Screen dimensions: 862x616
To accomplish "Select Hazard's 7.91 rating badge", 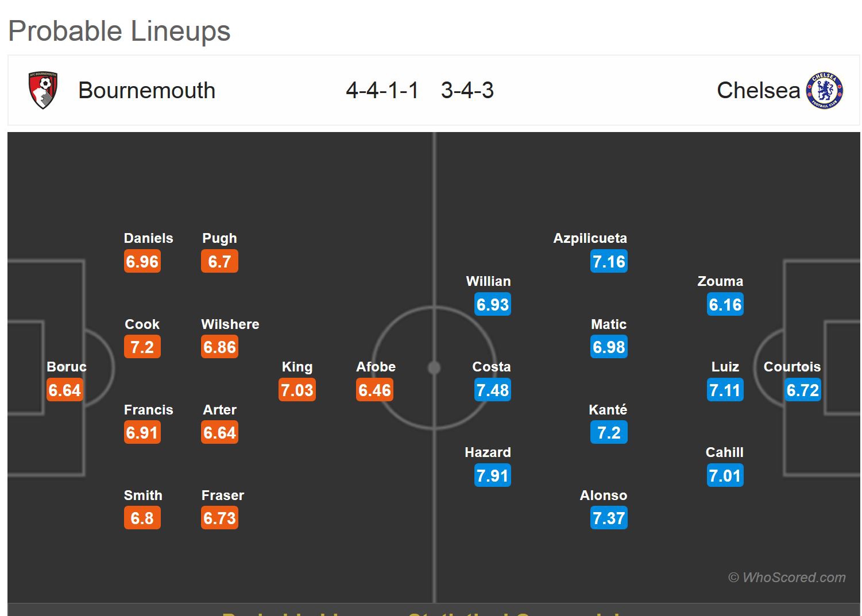I will pyautogui.click(x=493, y=476).
